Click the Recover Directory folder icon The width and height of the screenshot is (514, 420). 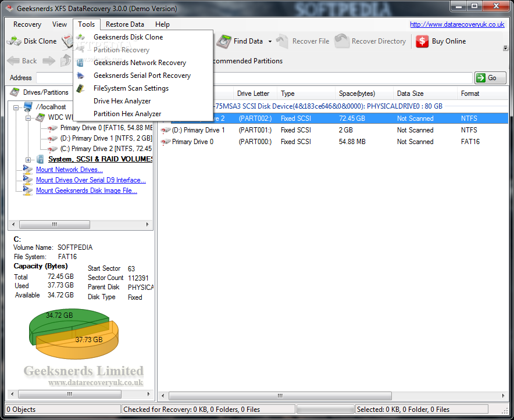click(x=341, y=41)
